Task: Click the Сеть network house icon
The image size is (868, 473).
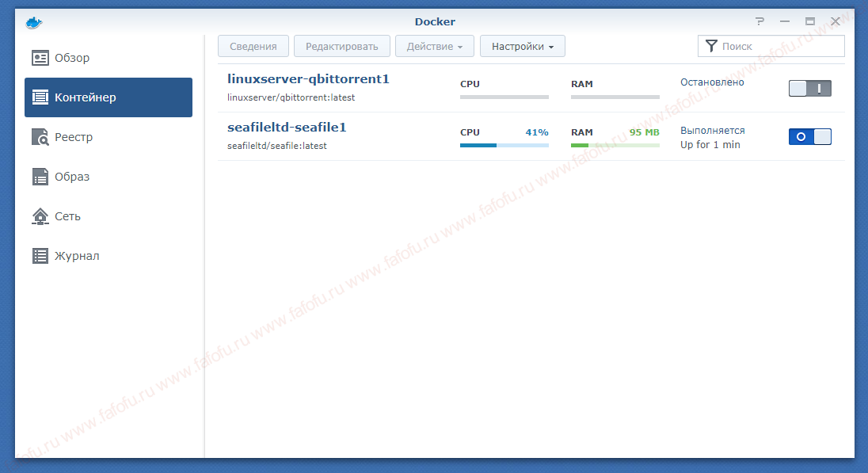Action: pos(40,216)
